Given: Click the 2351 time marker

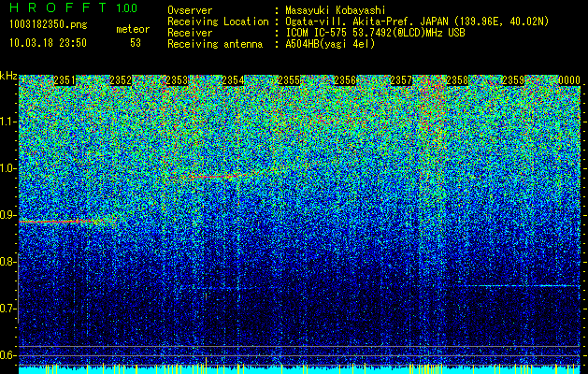Looking at the screenshot, I should point(65,80).
